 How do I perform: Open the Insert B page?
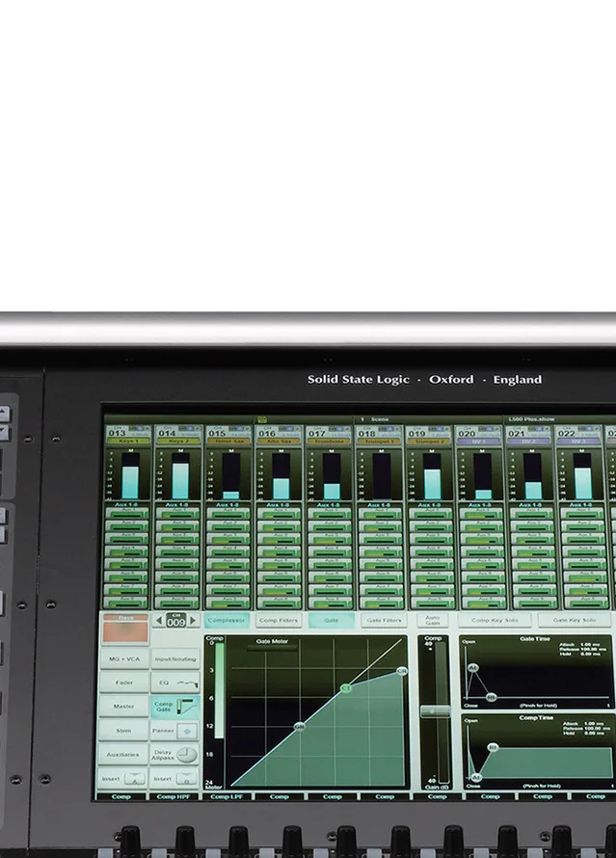click(175, 778)
